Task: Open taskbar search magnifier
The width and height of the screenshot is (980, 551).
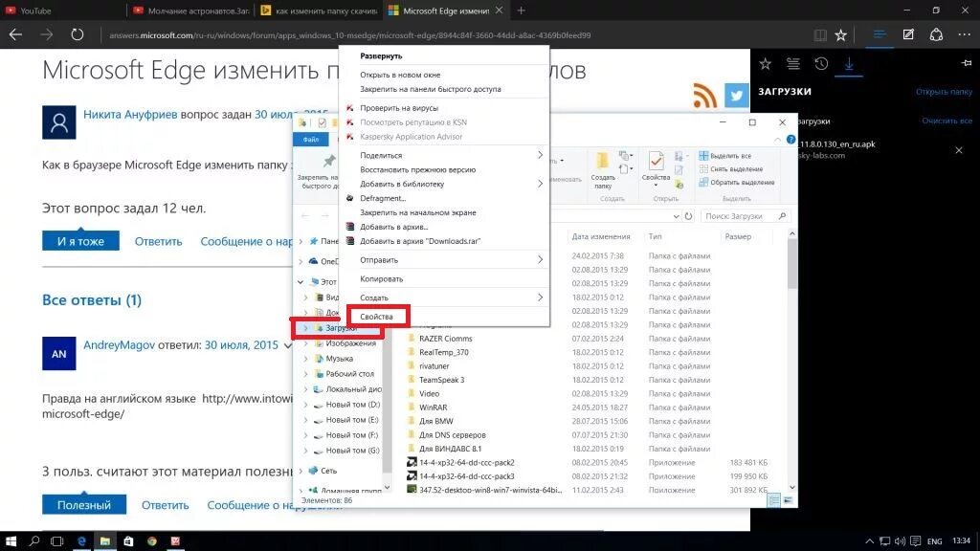Action: click(33, 541)
